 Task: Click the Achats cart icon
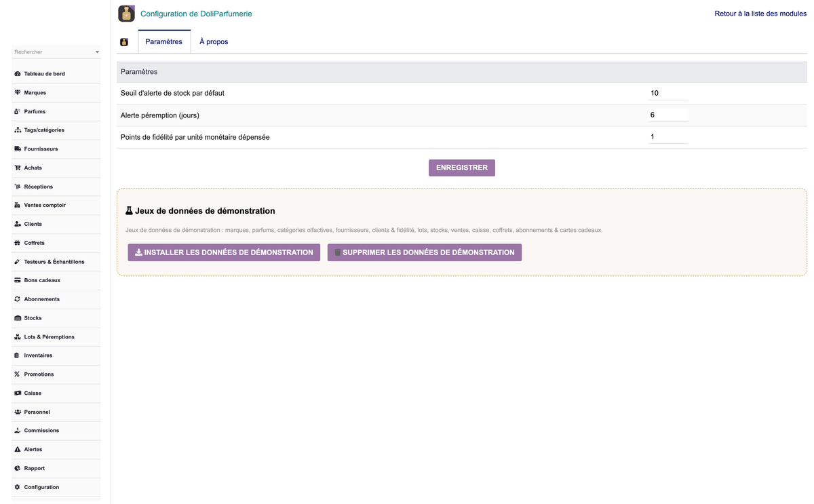[18, 168]
